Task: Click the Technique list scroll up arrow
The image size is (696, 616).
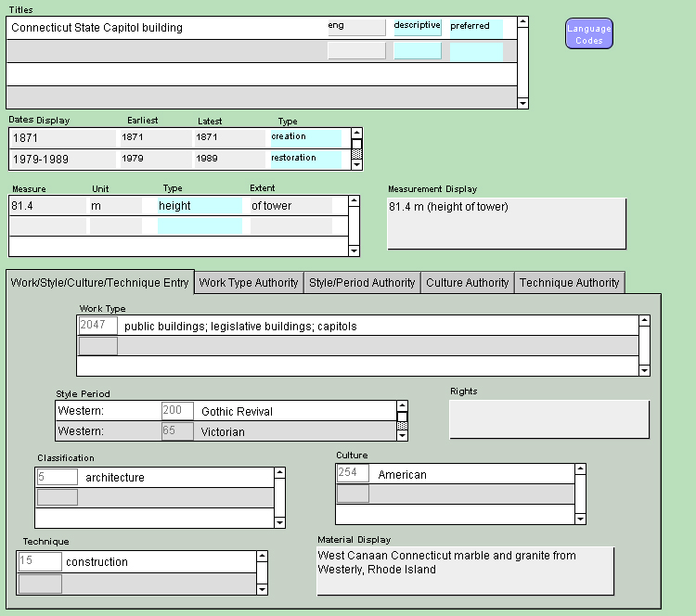Action: 262,558
